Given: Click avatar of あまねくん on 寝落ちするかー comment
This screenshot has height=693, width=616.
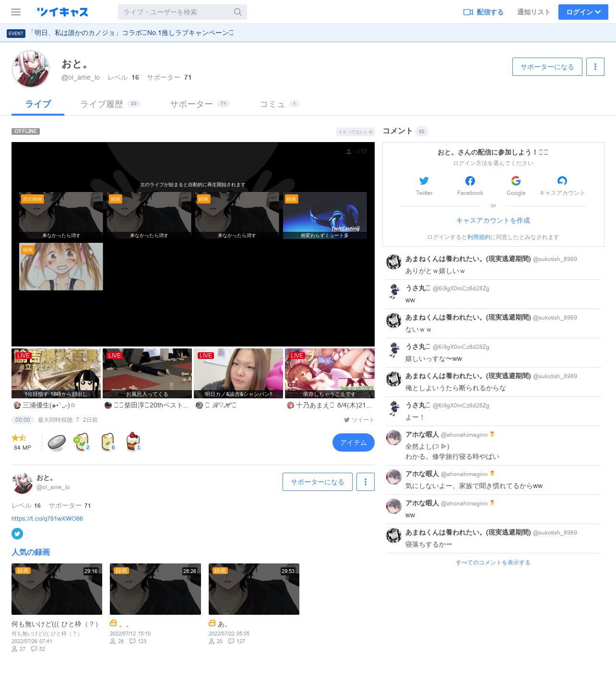Looking at the screenshot, I should pyautogui.click(x=394, y=536).
